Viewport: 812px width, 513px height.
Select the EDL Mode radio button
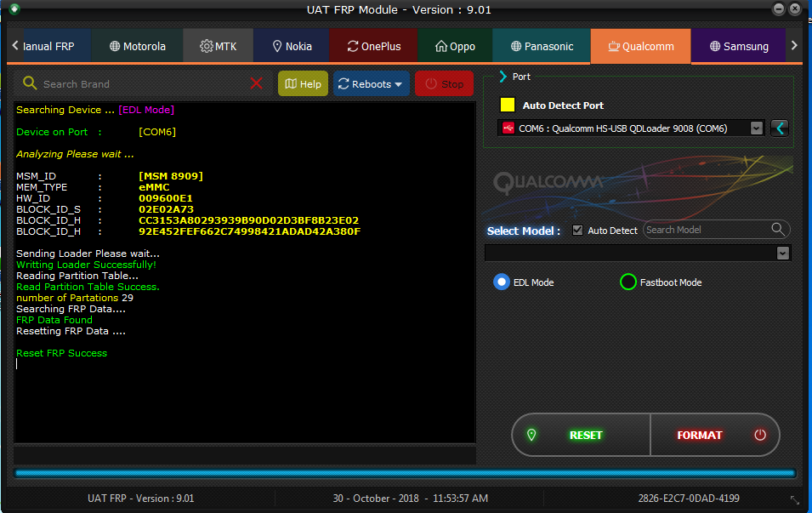click(502, 282)
